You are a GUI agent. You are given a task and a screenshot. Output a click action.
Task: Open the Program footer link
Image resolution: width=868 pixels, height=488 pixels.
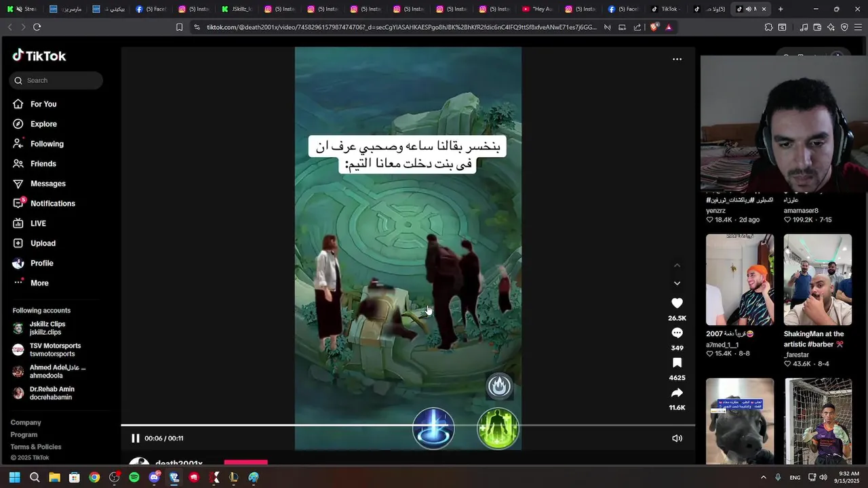24,434
